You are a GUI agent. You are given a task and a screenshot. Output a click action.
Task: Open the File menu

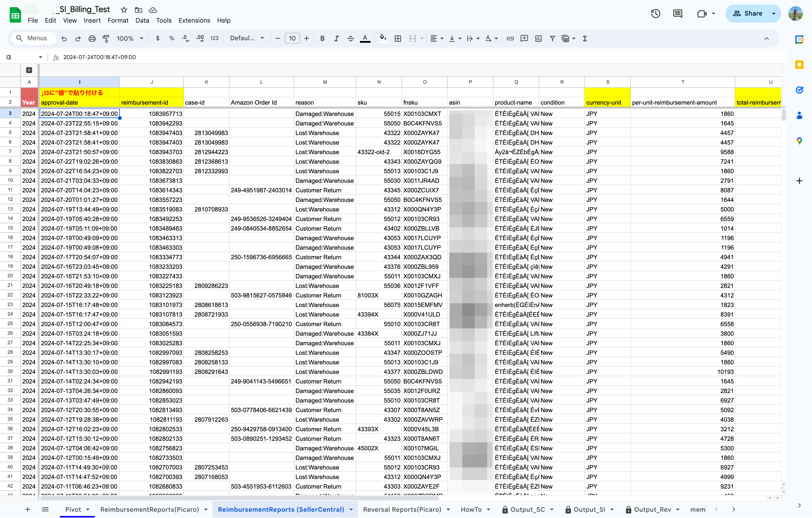point(33,21)
